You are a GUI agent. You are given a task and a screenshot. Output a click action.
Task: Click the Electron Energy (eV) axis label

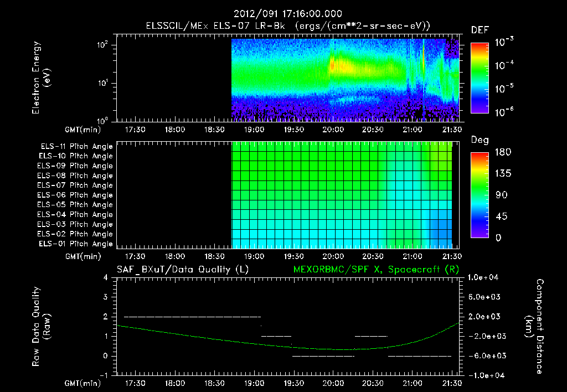41,78
